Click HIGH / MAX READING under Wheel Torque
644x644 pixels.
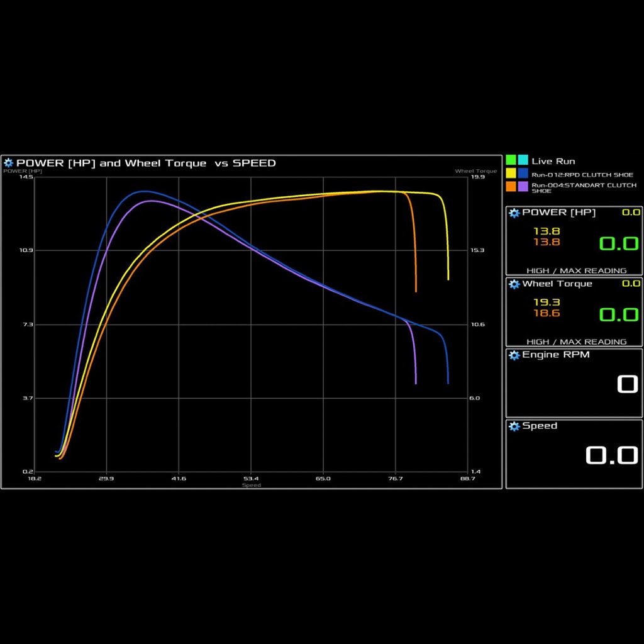(x=576, y=341)
